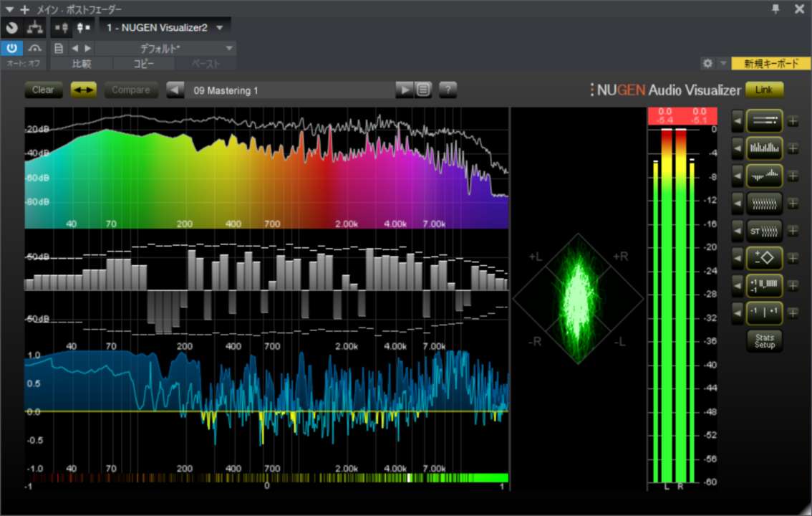Viewport: 812px width, 516px height.
Task: Click the Compare button in the NUGEN toolbar
Action: tap(130, 90)
